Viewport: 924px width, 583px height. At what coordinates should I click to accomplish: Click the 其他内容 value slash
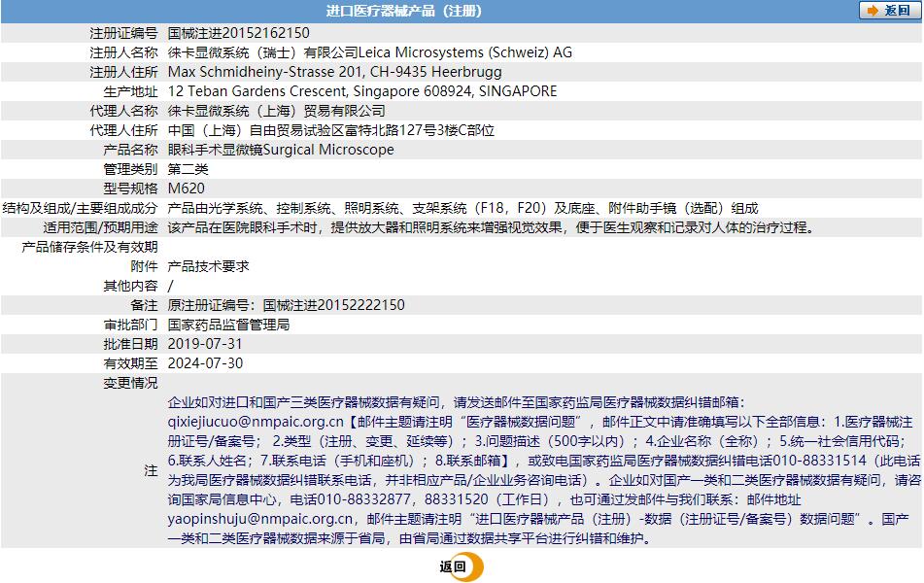(170, 286)
